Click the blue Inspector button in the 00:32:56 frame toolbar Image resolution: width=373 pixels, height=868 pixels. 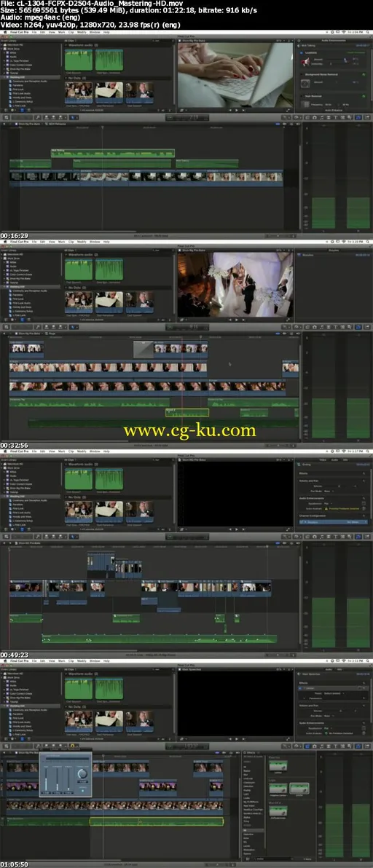(x=358, y=327)
